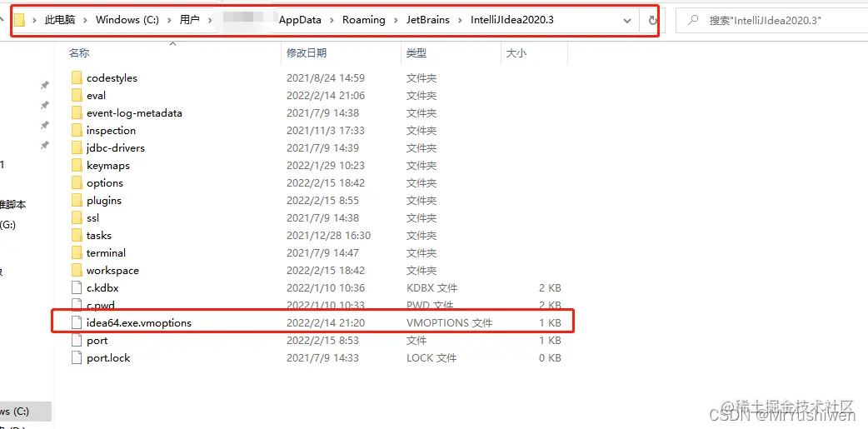Go to AppData in the breadcrumb
The height and width of the screenshot is (429, 868).
click(300, 20)
